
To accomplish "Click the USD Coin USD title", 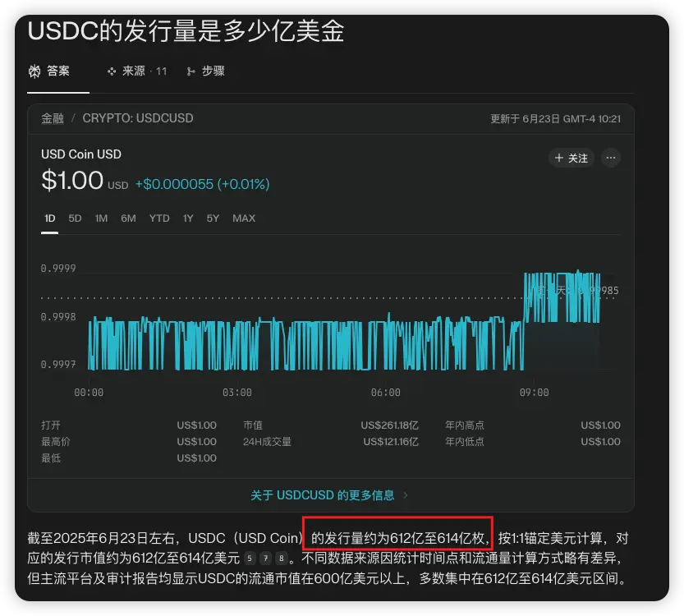I will pyautogui.click(x=81, y=154).
